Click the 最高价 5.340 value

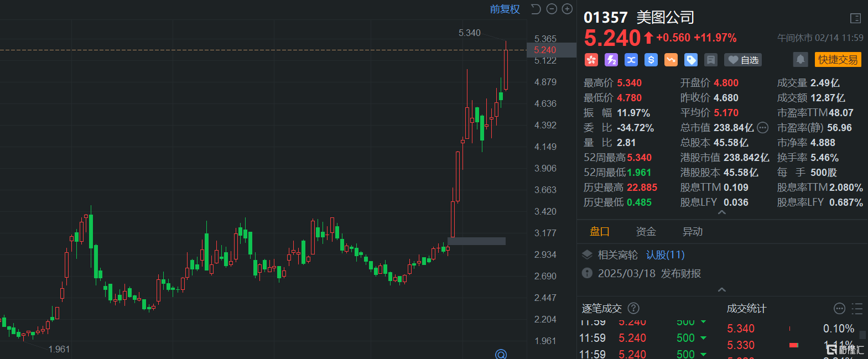[630, 83]
